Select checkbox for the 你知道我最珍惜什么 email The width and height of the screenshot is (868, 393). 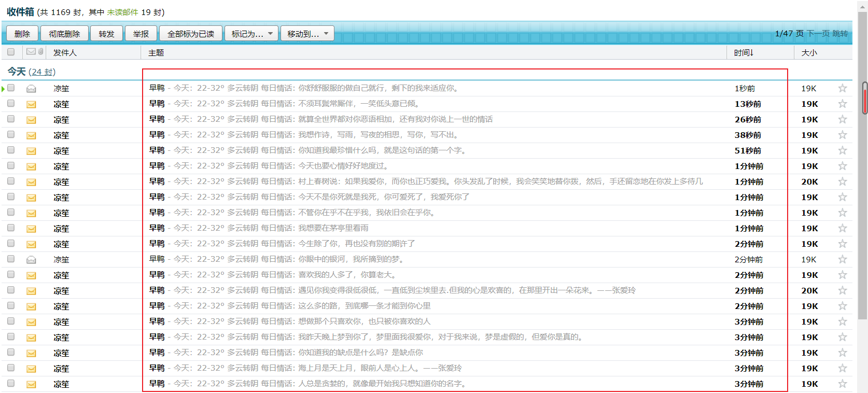pos(11,150)
